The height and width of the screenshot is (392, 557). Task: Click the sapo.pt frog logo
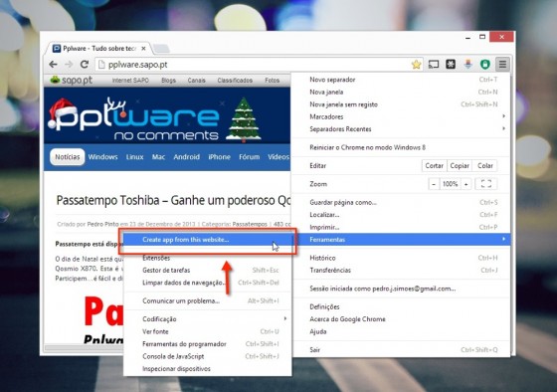click(x=71, y=80)
